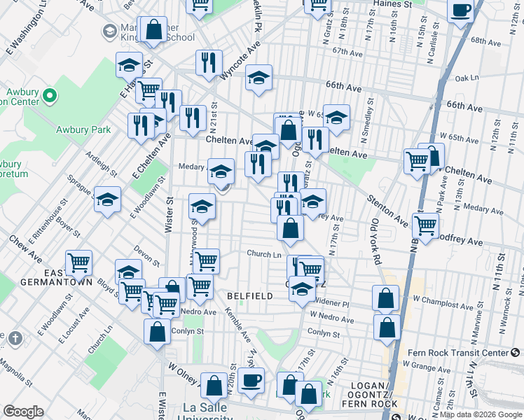This screenshot has width=524, height=420.
Task: Open the restaurant marker beside the N 21st St label
Action: tap(193, 120)
